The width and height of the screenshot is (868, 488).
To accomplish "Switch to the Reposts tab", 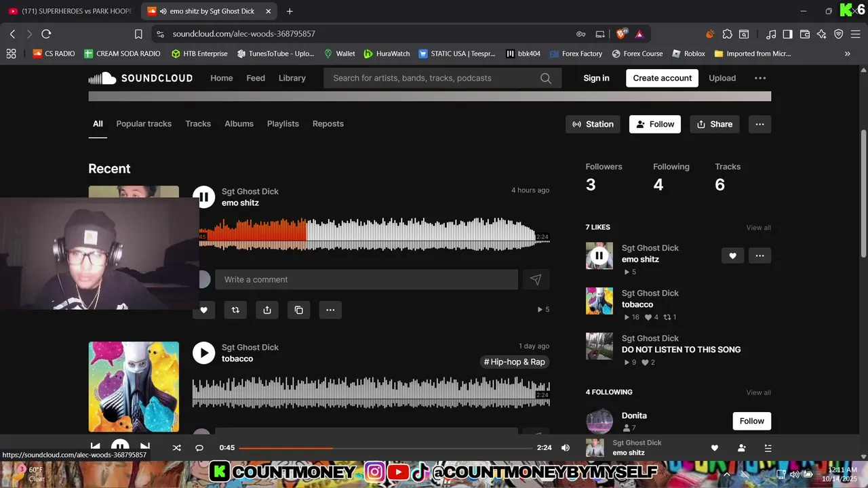I will coord(328,123).
